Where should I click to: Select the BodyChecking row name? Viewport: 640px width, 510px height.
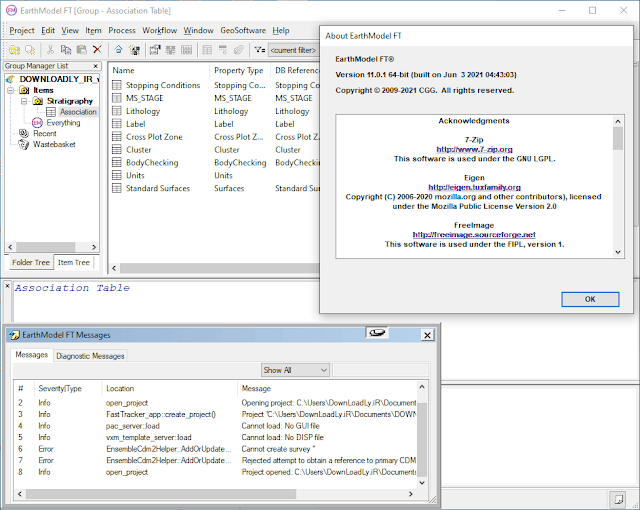click(x=152, y=162)
